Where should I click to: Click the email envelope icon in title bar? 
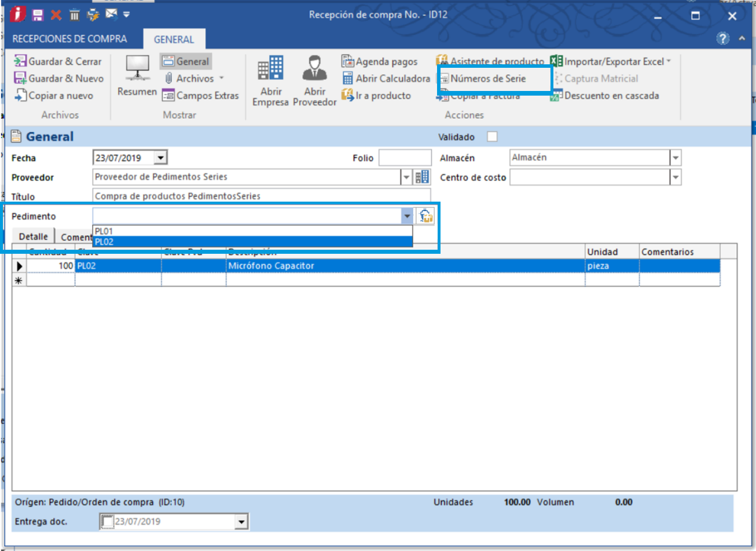[111, 14]
